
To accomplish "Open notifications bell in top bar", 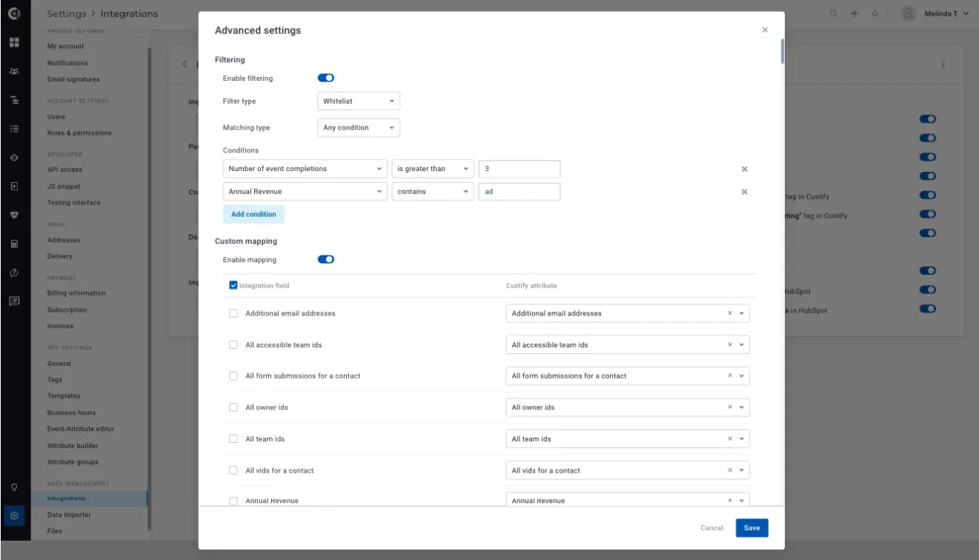I will 875,13.
